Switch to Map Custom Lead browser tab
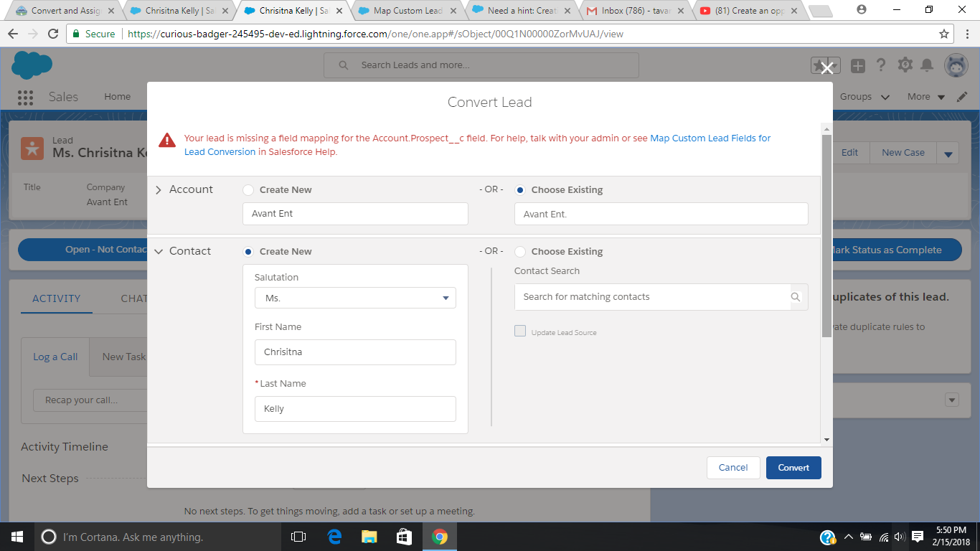 (x=410, y=11)
